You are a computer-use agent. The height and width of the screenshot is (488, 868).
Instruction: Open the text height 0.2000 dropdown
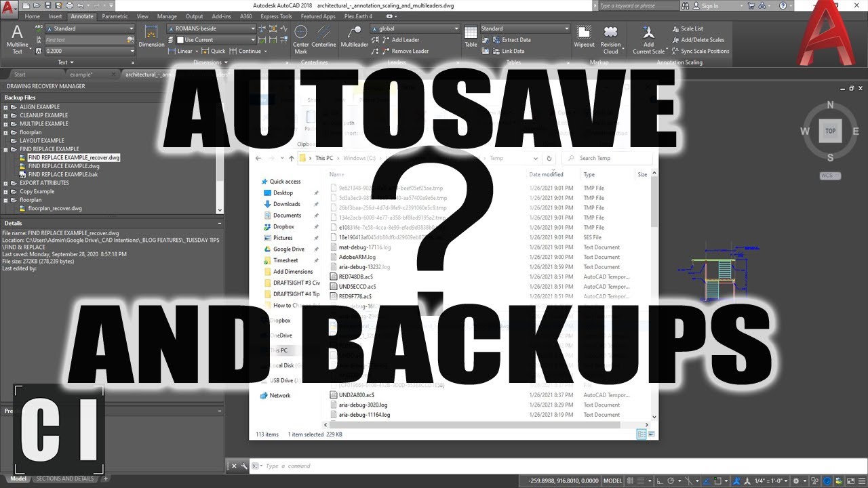tap(90, 51)
